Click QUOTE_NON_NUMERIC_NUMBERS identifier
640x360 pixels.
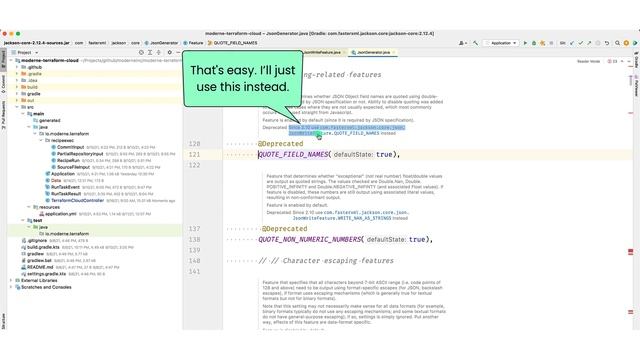point(310,239)
